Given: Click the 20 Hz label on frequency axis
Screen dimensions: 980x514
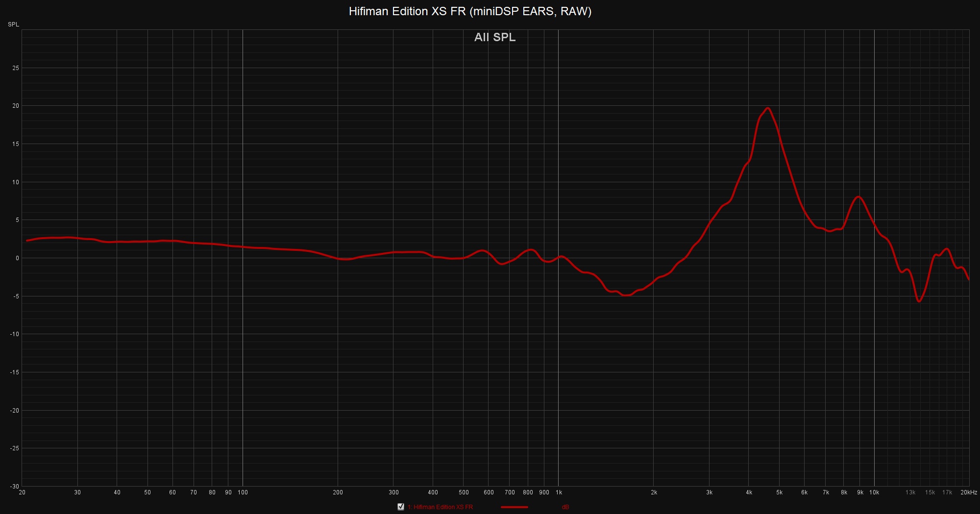Looking at the screenshot, I should coord(22,492).
